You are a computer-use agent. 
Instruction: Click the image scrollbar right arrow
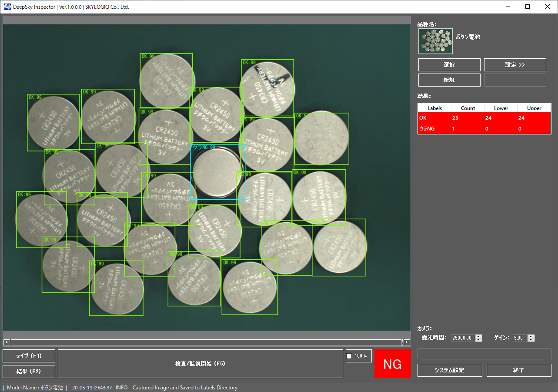[x=407, y=342]
